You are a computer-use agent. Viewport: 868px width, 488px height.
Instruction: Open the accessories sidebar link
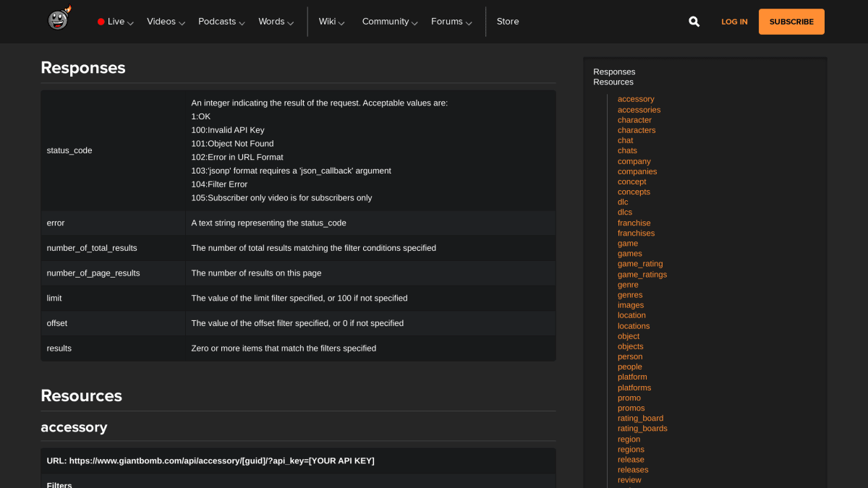click(639, 110)
